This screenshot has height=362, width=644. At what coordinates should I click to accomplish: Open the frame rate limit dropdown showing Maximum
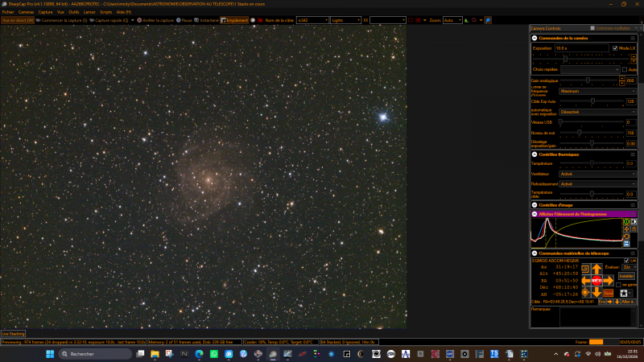tap(597, 91)
